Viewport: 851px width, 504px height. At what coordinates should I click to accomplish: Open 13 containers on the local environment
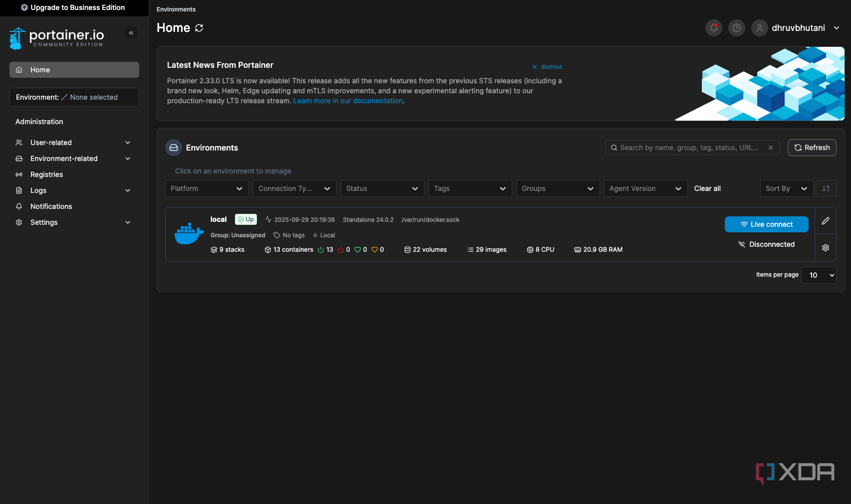coord(289,250)
